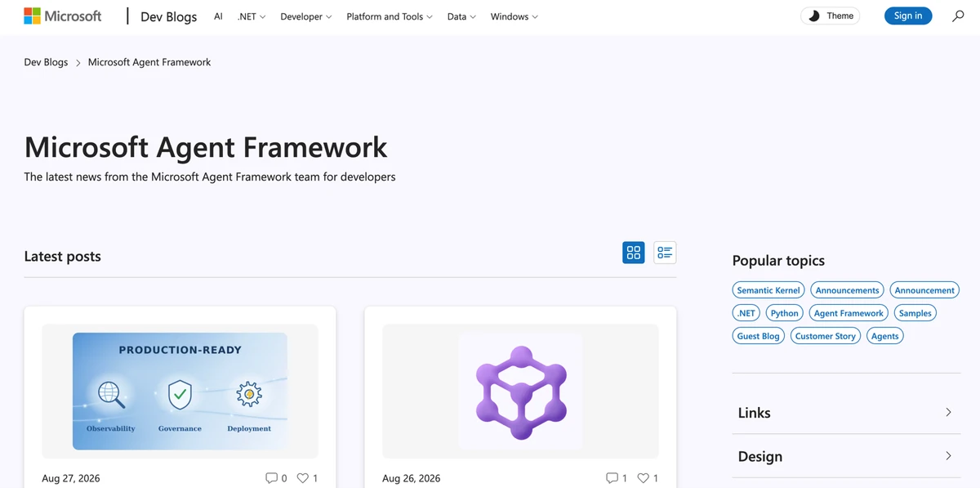Select the Python topic tag

point(785,313)
